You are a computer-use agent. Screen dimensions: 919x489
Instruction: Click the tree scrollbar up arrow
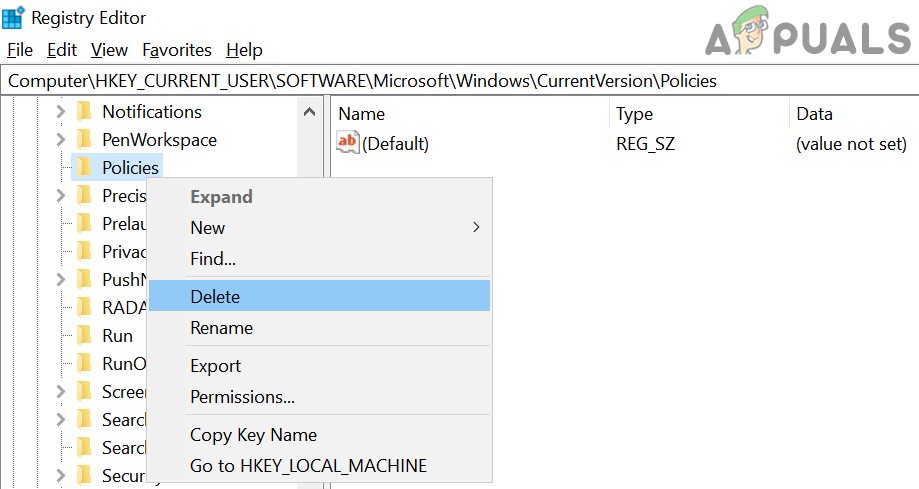(310, 113)
